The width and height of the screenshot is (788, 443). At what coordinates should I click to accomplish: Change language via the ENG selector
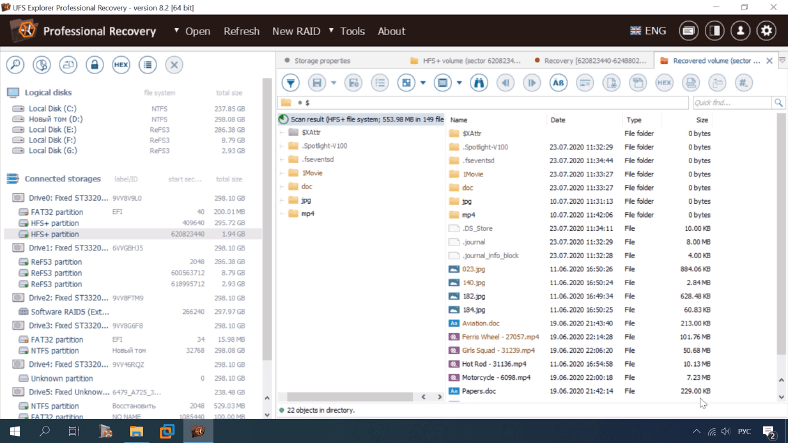pos(648,31)
